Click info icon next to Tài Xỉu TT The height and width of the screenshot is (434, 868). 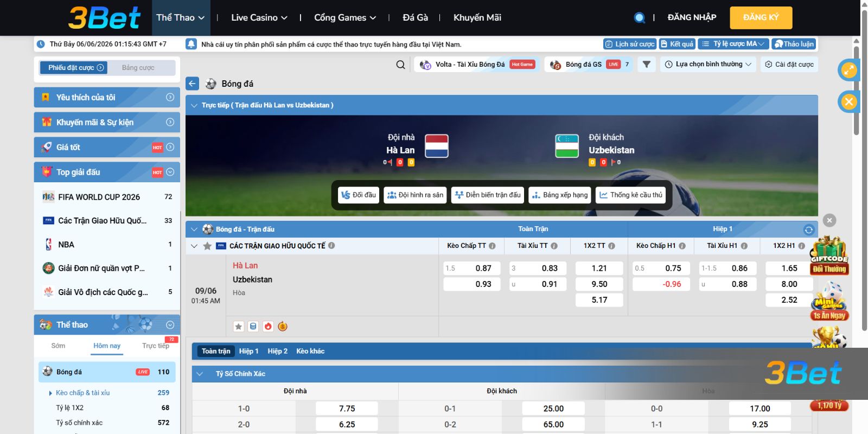(554, 246)
